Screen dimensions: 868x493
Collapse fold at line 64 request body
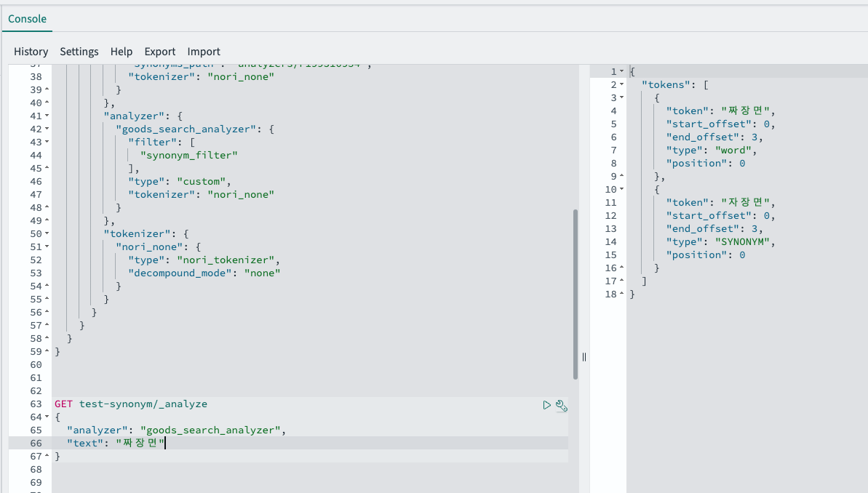click(x=47, y=417)
